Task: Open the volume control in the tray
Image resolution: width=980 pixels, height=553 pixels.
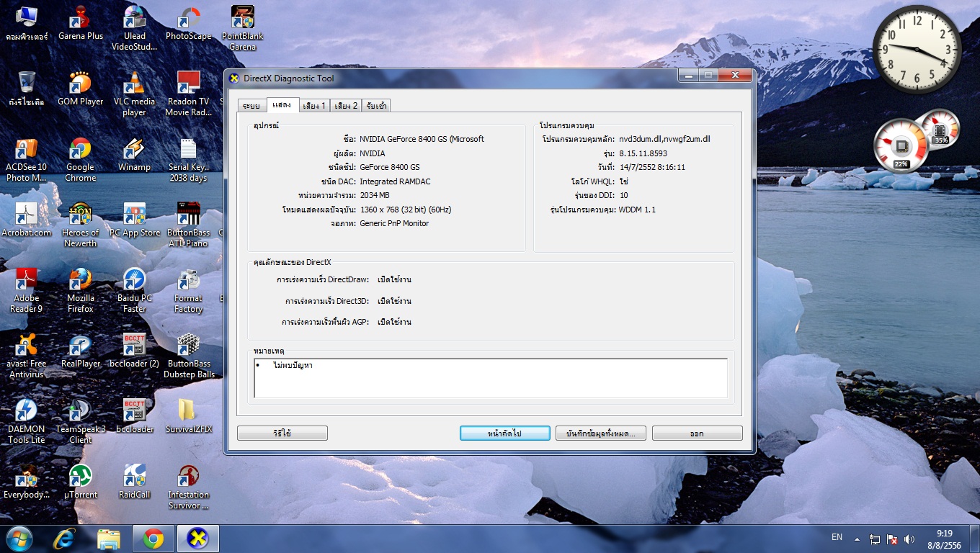Action: click(x=909, y=539)
